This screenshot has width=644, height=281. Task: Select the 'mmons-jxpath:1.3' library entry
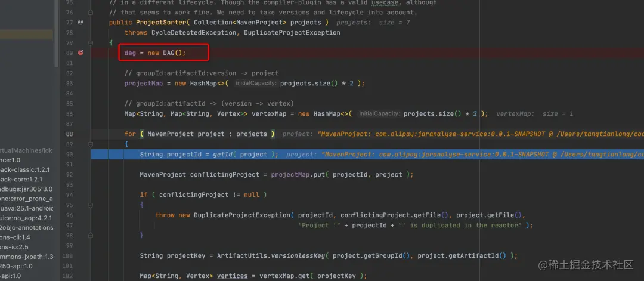click(x=26, y=257)
